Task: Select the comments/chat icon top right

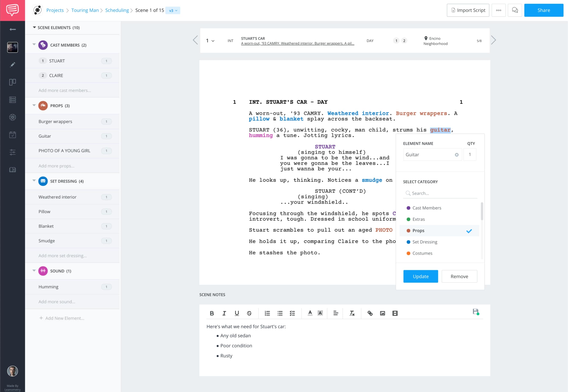Action: 515,10
